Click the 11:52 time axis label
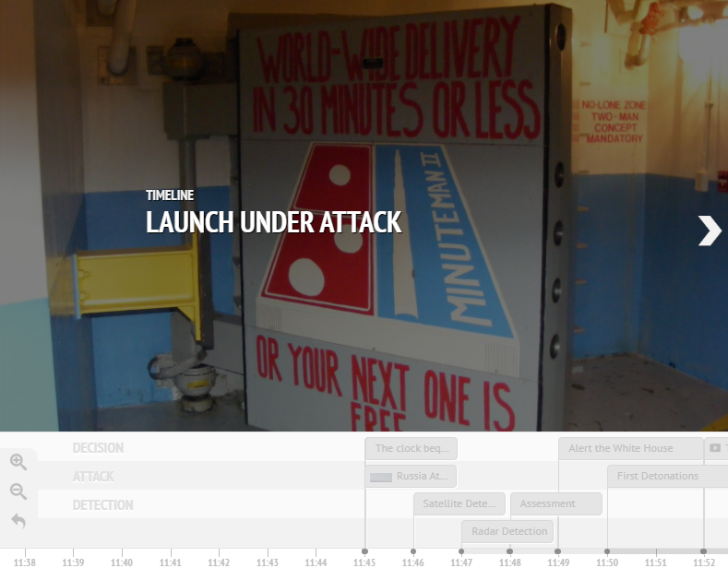 704,562
